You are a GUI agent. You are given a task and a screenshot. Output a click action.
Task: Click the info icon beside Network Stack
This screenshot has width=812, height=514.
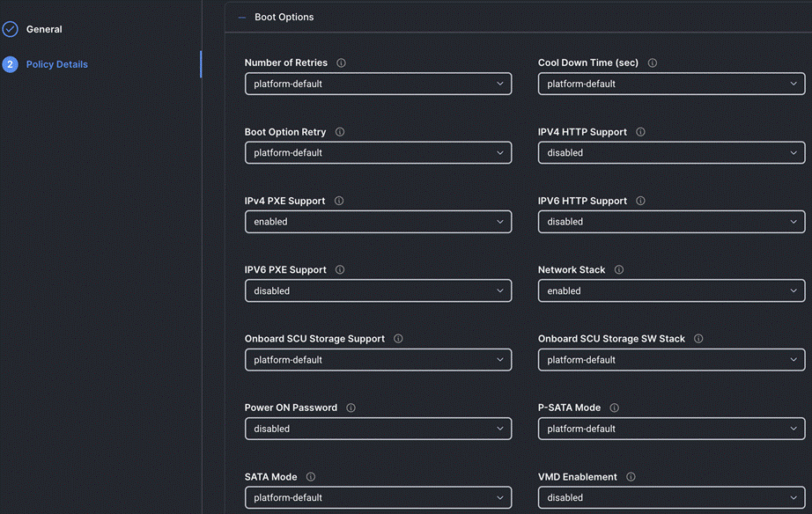[x=619, y=269]
